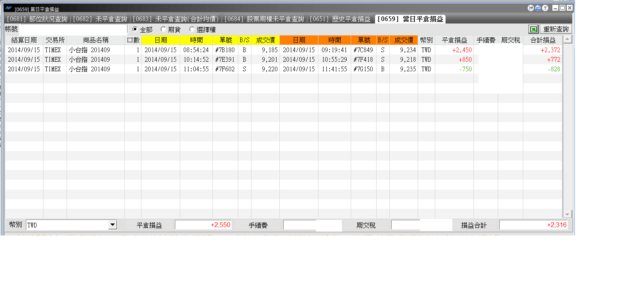Click the 結算日期 column header
Image resolution: width=644 pixels, height=294 pixels.
pyautogui.click(x=24, y=40)
